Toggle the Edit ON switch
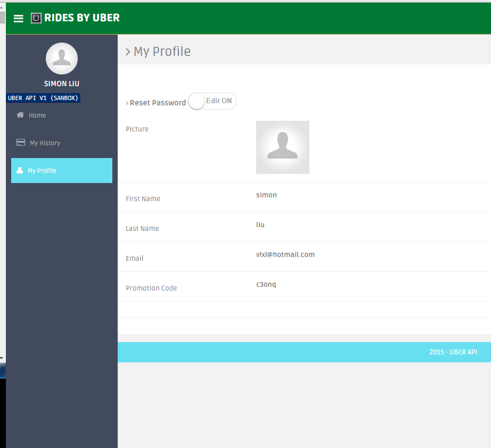Image resolution: width=491 pixels, height=448 pixels. tap(212, 101)
